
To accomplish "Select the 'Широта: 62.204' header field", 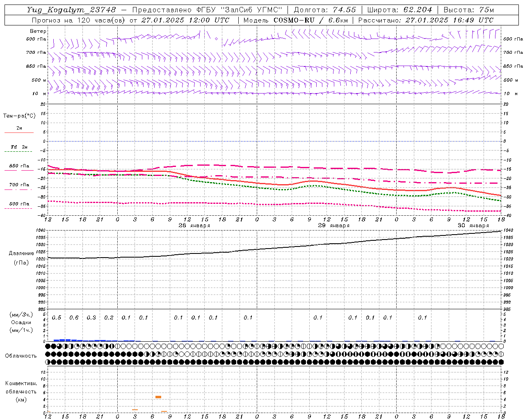I will (399, 10).
